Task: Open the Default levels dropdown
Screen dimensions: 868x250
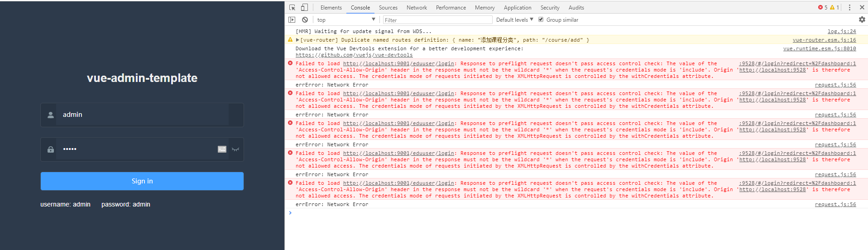Action: tap(514, 19)
